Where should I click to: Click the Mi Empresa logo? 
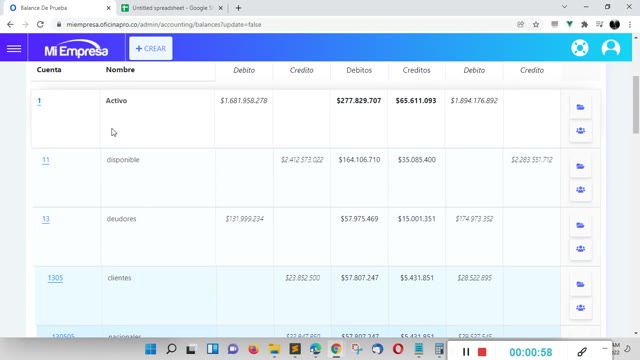[x=76, y=49]
